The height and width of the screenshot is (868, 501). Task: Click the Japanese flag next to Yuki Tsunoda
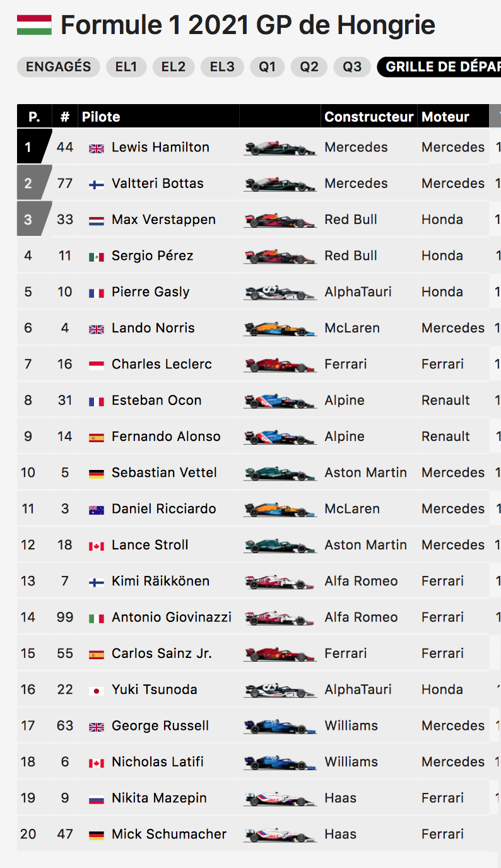[x=97, y=691]
